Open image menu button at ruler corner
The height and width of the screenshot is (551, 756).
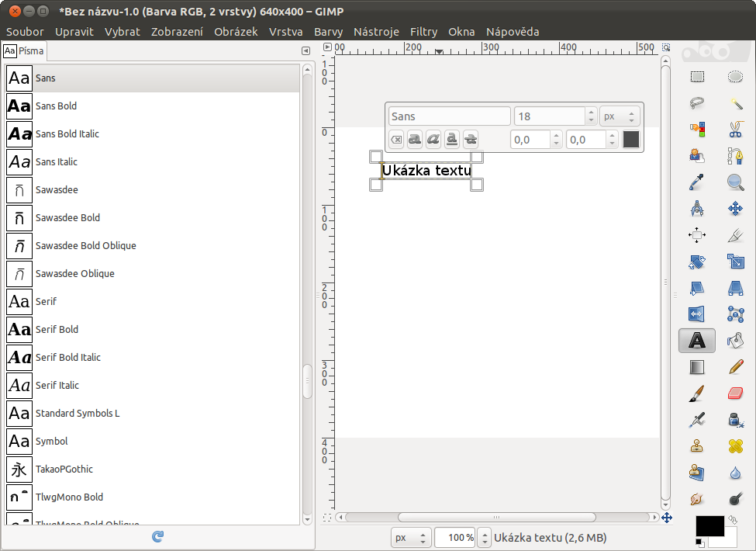(x=327, y=47)
